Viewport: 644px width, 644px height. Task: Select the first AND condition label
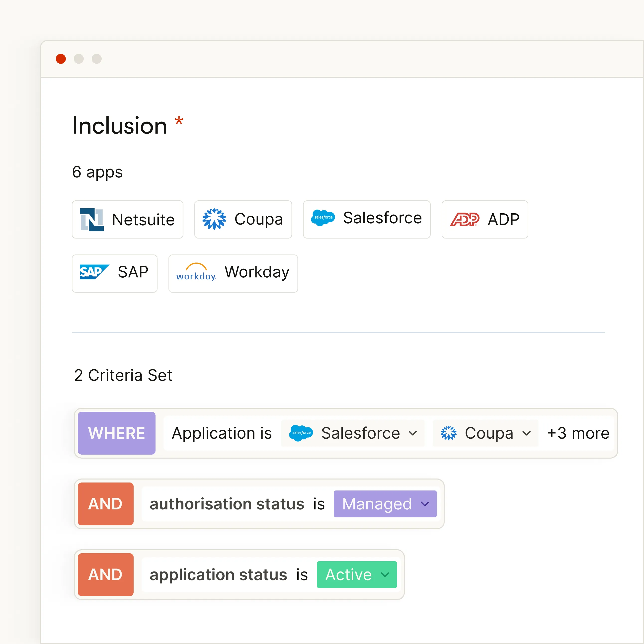[x=105, y=504]
